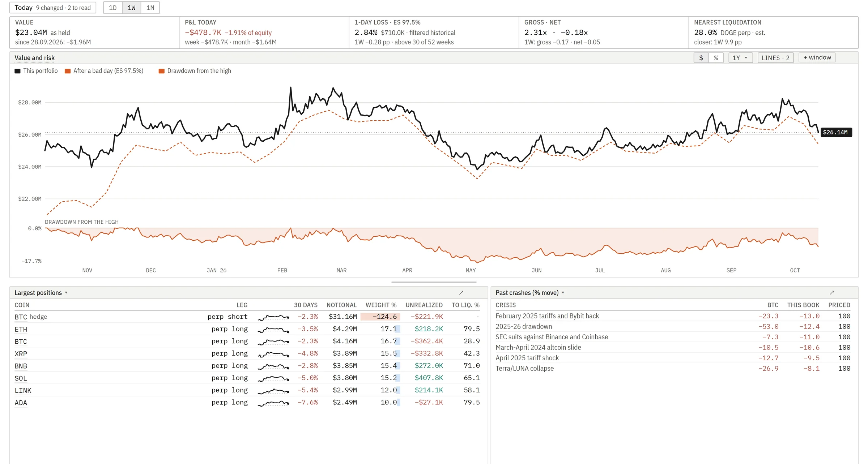Expand the Largest positions panel arrow icon
This screenshot has width=868, height=464.
(461, 293)
